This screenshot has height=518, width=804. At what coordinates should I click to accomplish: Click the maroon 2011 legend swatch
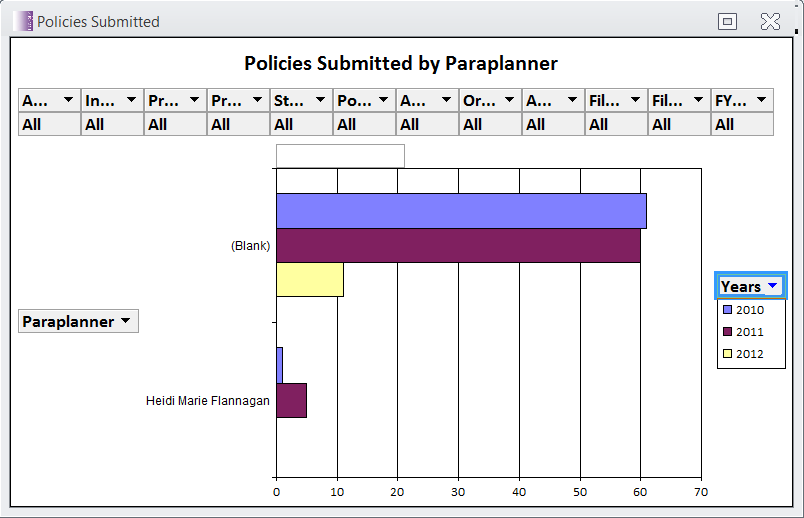click(727, 332)
